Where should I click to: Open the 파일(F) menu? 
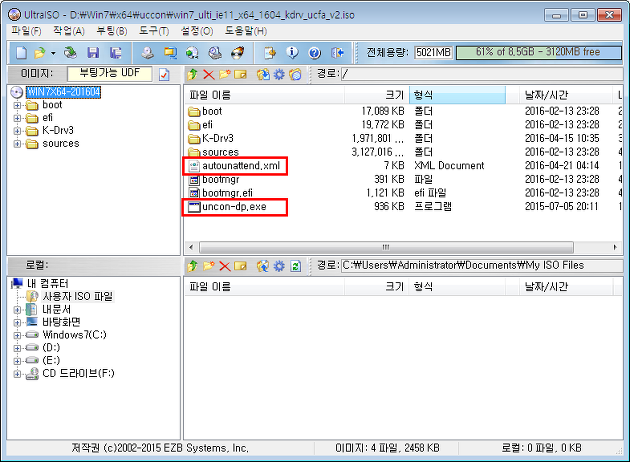26,31
